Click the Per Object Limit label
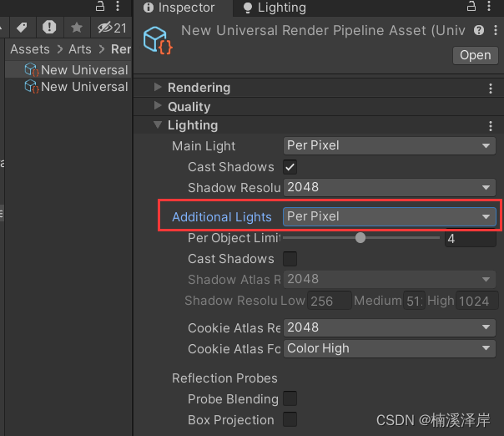 coord(234,238)
